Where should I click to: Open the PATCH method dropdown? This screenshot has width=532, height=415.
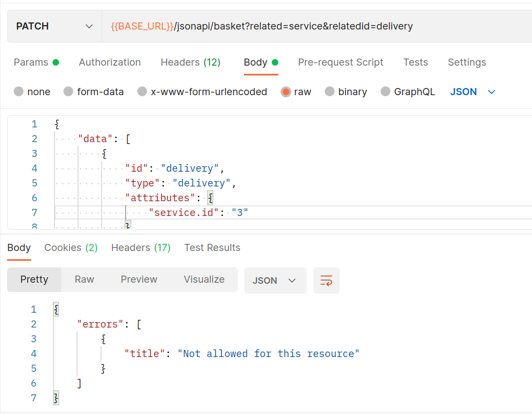click(x=54, y=26)
